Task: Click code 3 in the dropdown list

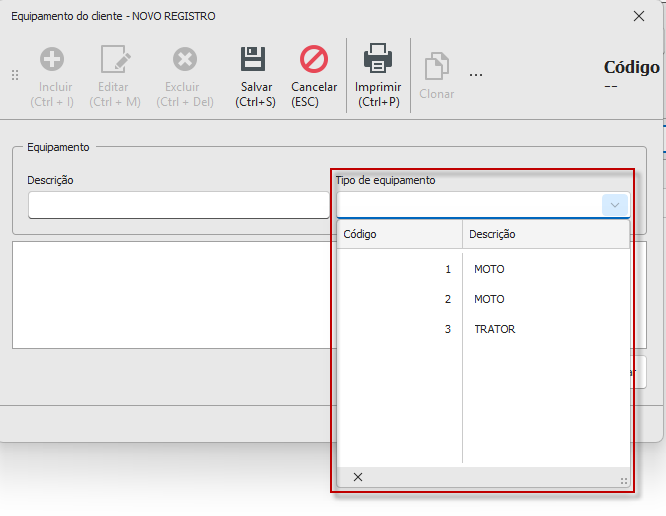Action: (x=448, y=329)
